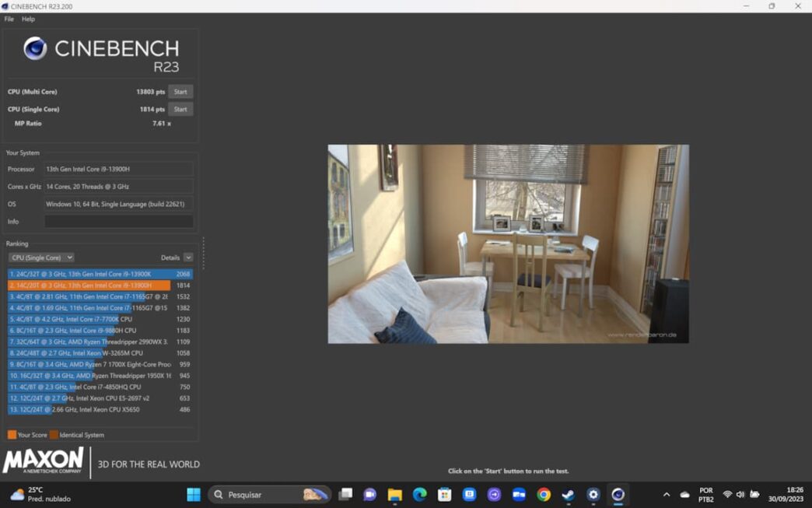Select ranking row 4 Core i7-1165G7 1.69 GHz
Screen dimensions: 812x508
(100, 308)
